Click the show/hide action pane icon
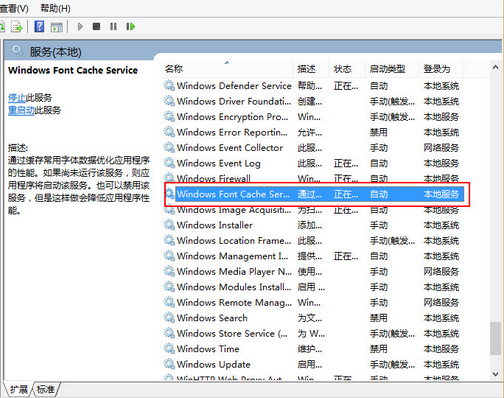The width and height of the screenshot is (504, 398). point(57,27)
